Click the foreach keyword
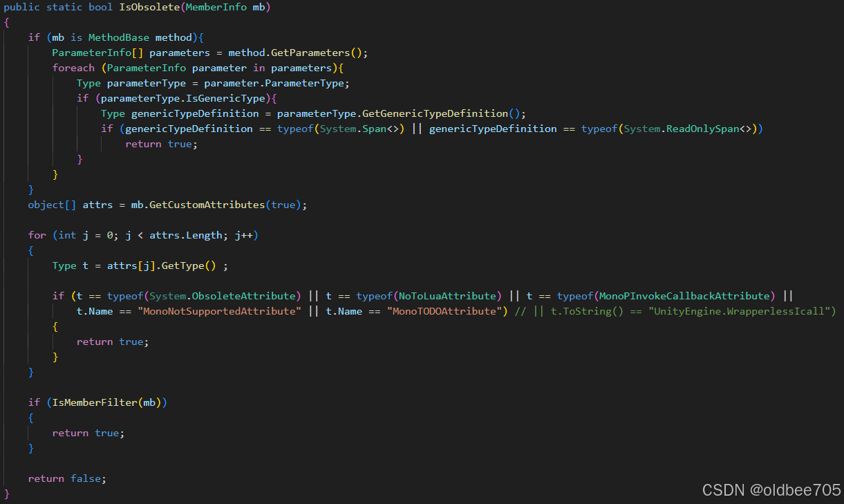The width and height of the screenshot is (844, 504). coord(73,68)
